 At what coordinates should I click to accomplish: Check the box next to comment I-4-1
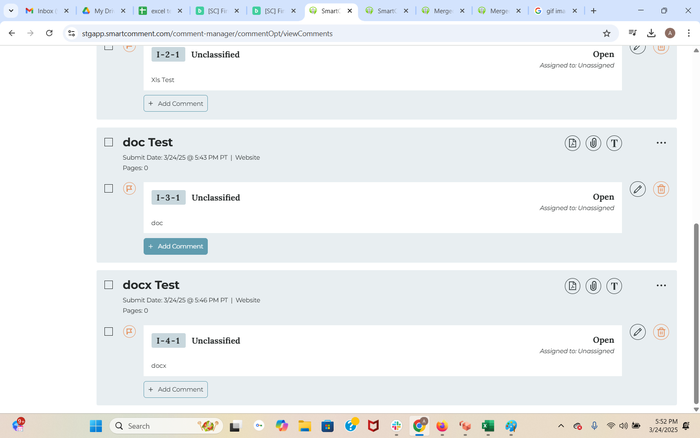pos(109,331)
